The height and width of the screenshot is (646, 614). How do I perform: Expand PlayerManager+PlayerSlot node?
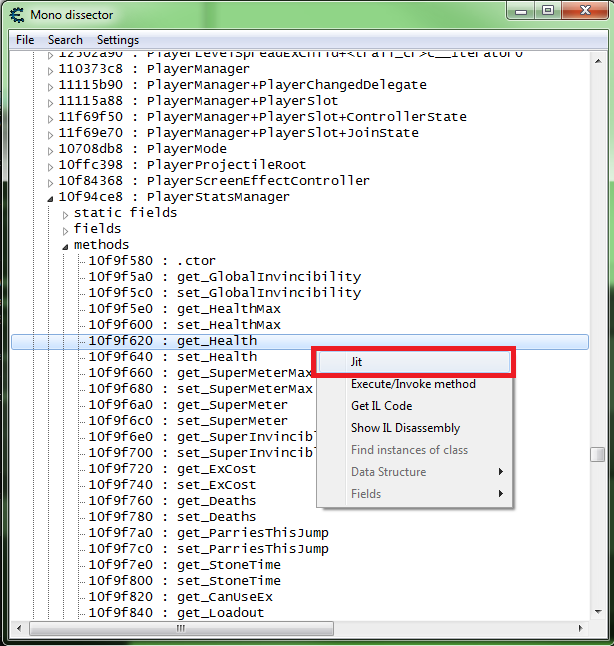[x=50, y=103]
